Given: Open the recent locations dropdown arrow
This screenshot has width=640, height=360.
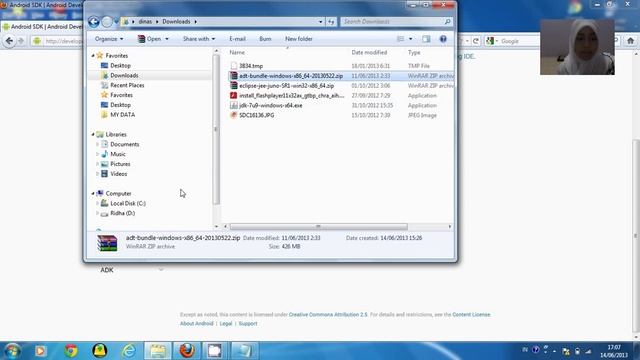Looking at the screenshot, I should (116, 22).
